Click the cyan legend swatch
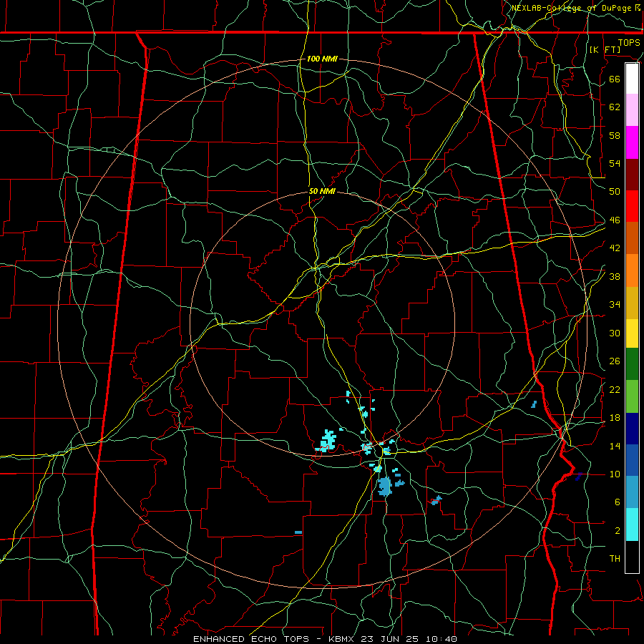The width and height of the screenshot is (644, 644). pos(632,525)
